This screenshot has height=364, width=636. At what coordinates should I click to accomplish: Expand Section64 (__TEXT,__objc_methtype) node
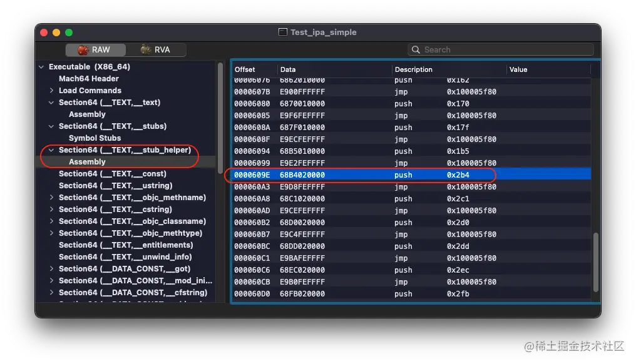51,233
